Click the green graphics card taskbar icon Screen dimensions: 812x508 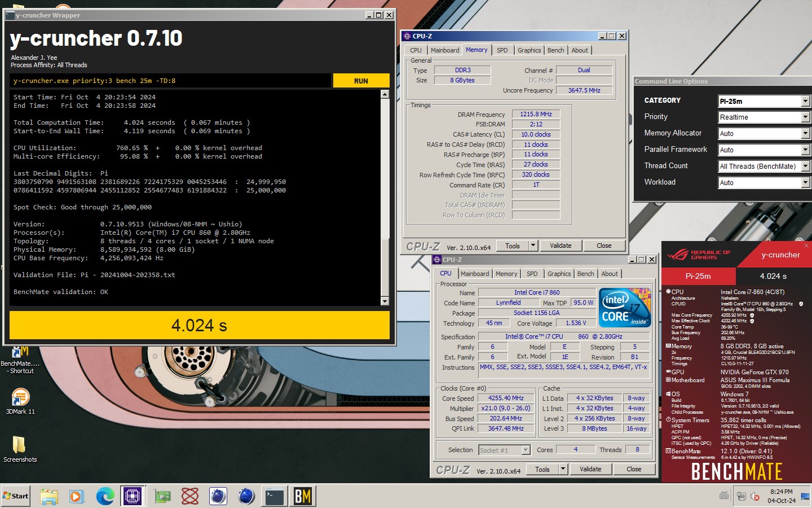162,496
